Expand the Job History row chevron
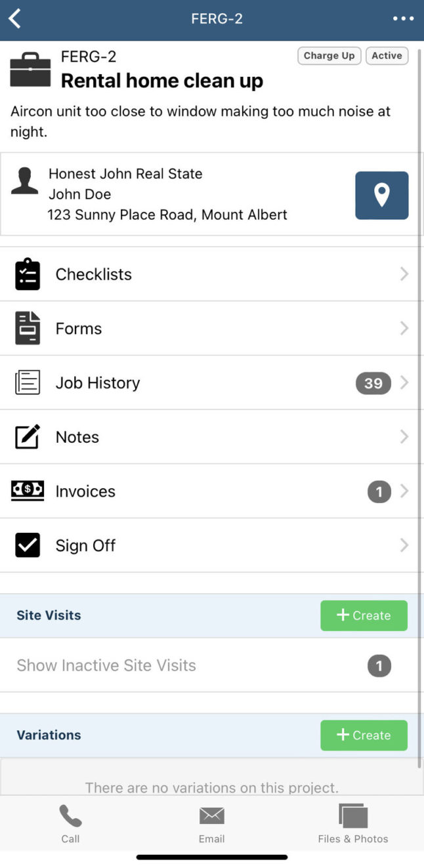The image size is (424, 868). pos(404,382)
